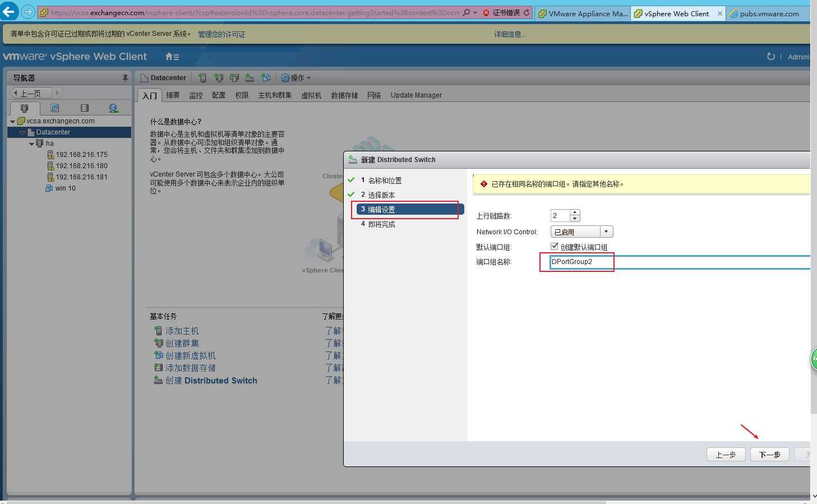Click the browser forward arrow

pyautogui.click(x=27, y=11)
